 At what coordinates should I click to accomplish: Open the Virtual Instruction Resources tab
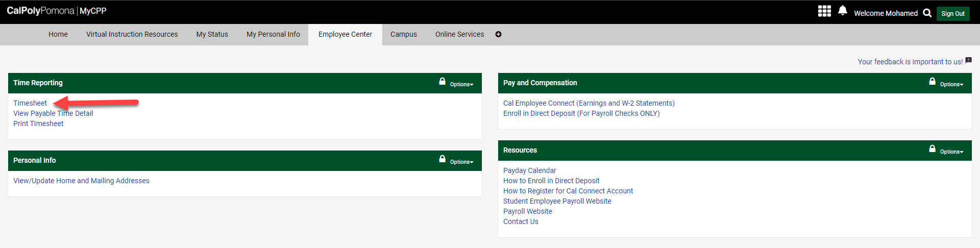(x=132, y=34)
